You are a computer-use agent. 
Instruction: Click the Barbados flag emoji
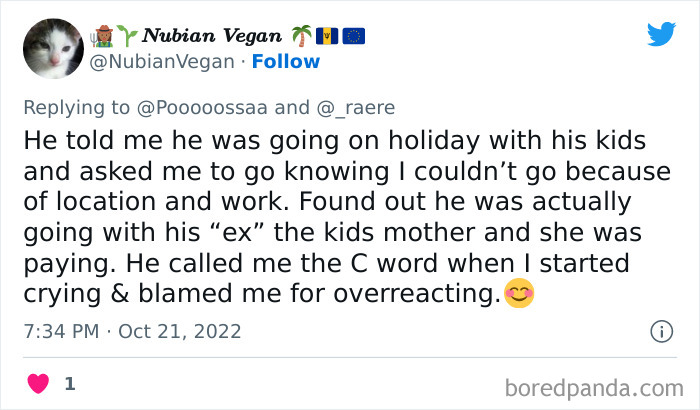pyautogui.click(x=325, y=36)
